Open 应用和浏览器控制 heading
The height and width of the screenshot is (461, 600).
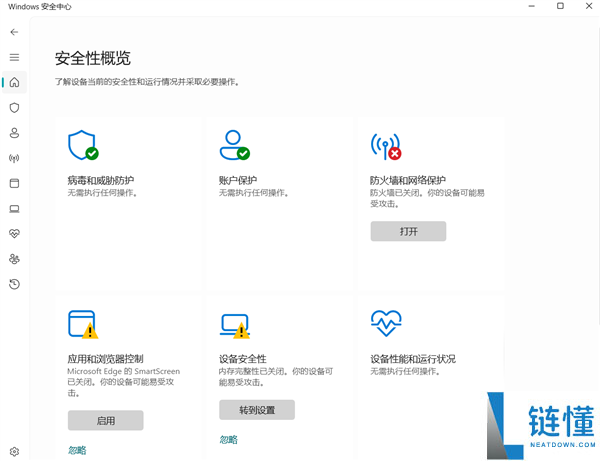tap(105, 359)
